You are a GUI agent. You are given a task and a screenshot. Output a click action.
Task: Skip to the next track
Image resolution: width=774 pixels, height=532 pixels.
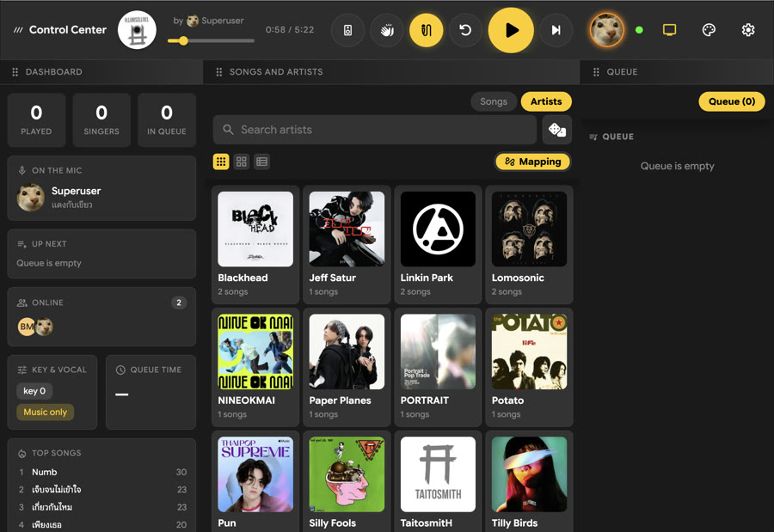coord(556,30)
